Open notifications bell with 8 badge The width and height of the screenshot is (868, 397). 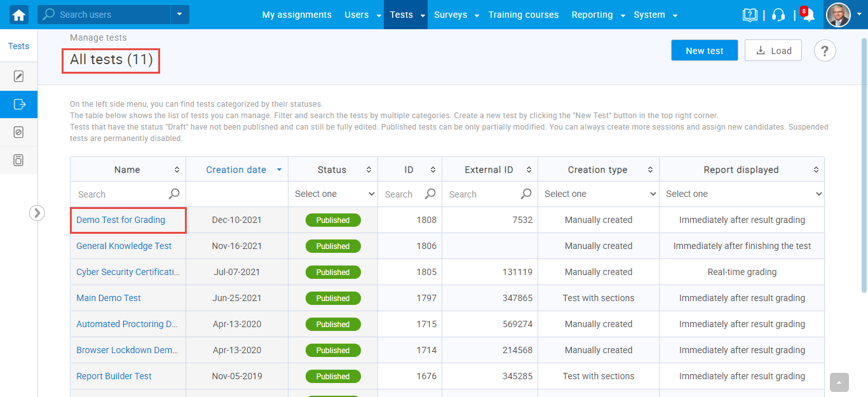(x=808, y=15)
